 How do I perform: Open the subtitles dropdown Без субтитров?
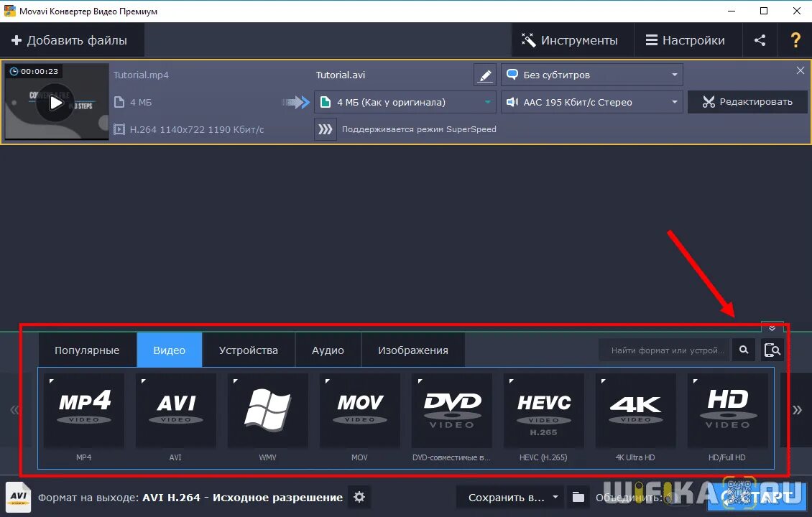click(591, 75)
